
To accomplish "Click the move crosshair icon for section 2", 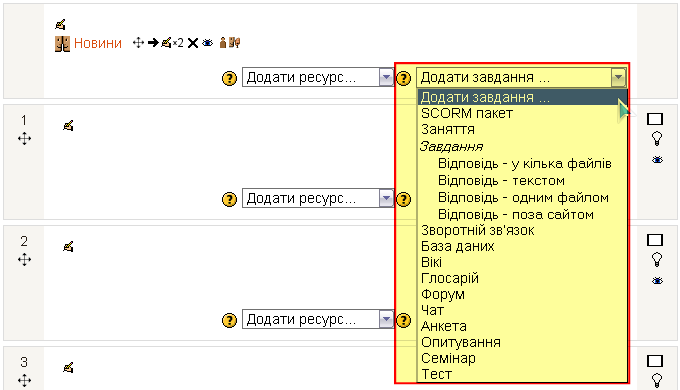I will click(24, 260).
